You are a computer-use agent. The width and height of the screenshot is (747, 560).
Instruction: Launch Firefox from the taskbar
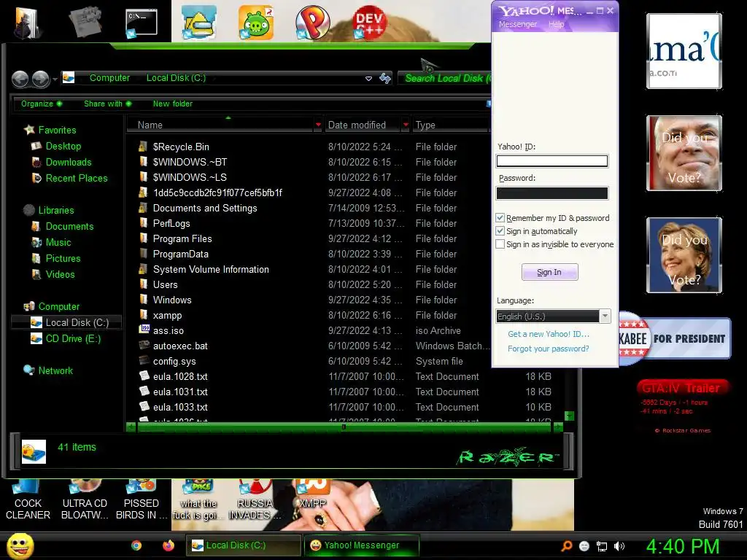pos(169,545)
